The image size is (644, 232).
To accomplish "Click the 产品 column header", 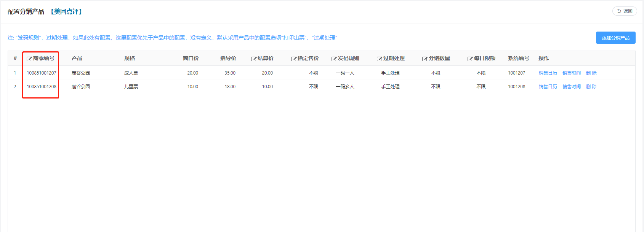I will [77, 58].
